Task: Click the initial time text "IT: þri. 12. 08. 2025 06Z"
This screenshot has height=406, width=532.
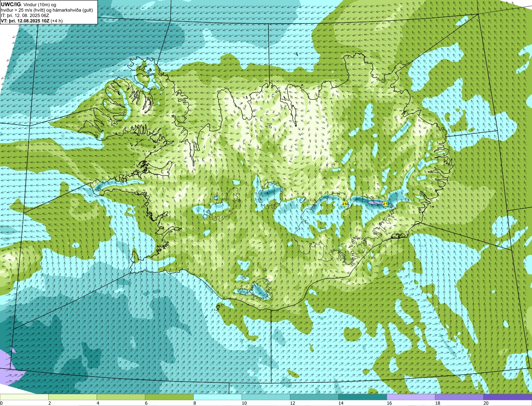Action: 25,15
